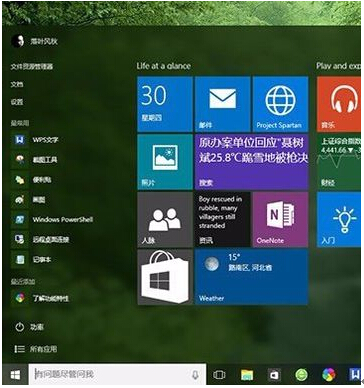This screenshot has width=364, height=388.
Task: Open the Mail envelope tile
Action: [x=223, y=104]
